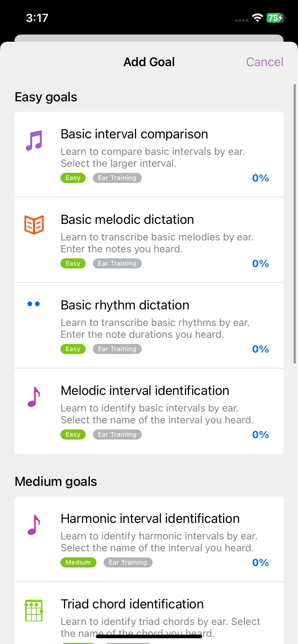Choose the Triad chord identification goal title

tap(132, 604)
